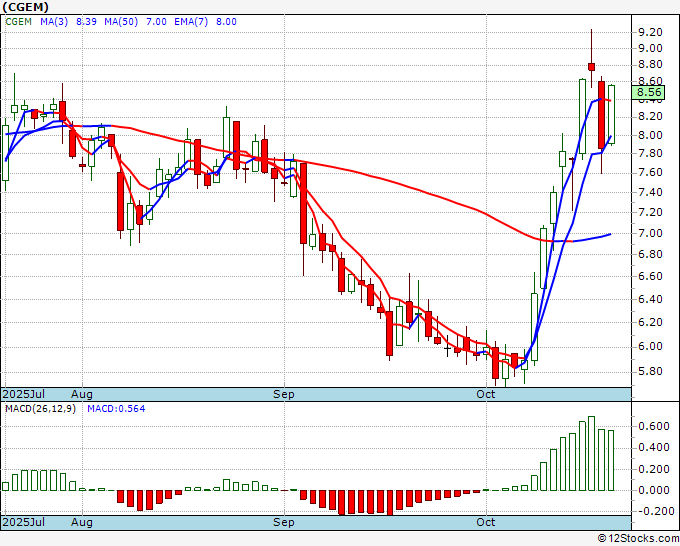This screenshot has height=546, width=680.
Task: Click the 7.80 price axis label
Action: tap(650, 154)
